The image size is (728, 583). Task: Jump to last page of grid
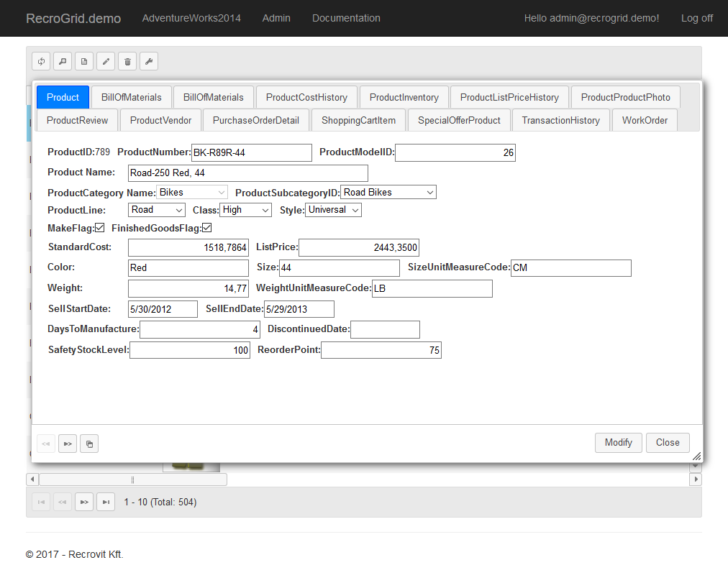coord(106,502)
